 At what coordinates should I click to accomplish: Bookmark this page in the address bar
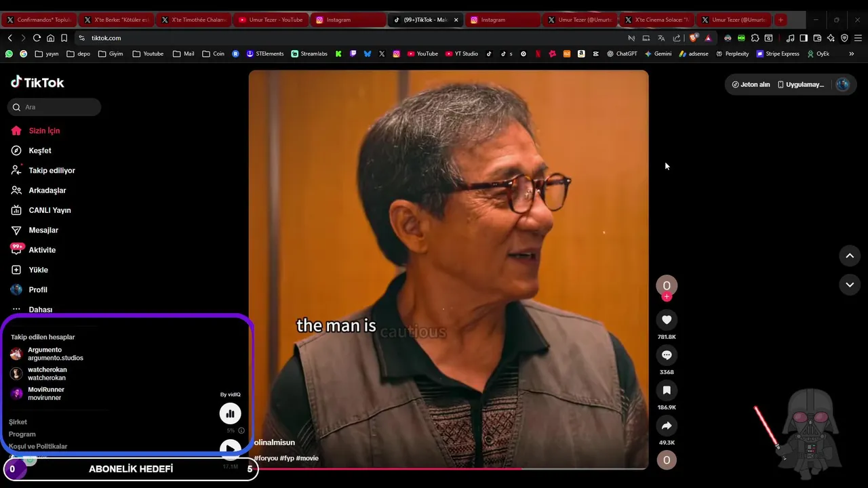click(64, 38)
